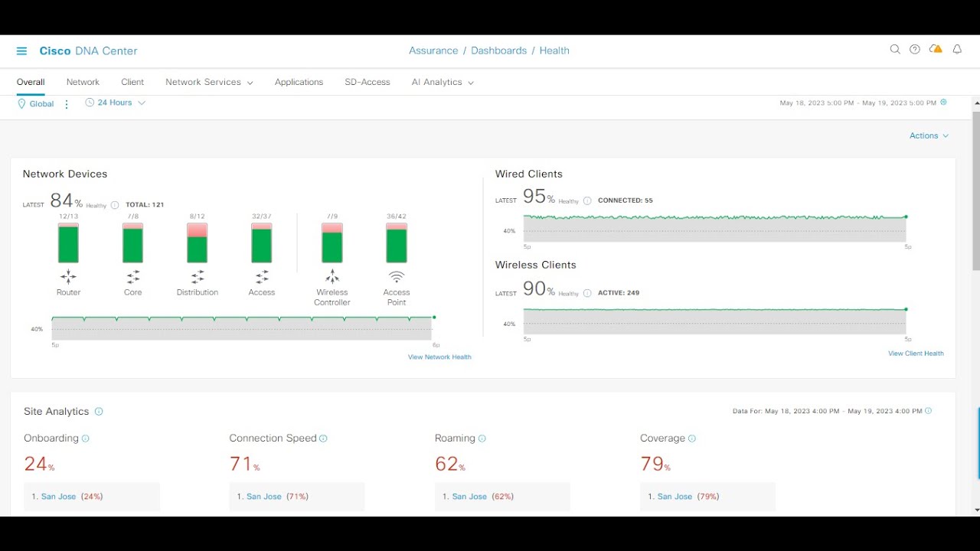Click the cloud warning alert icon
Image resolution: width=980 pixels, height=551 pixels.
936,50
